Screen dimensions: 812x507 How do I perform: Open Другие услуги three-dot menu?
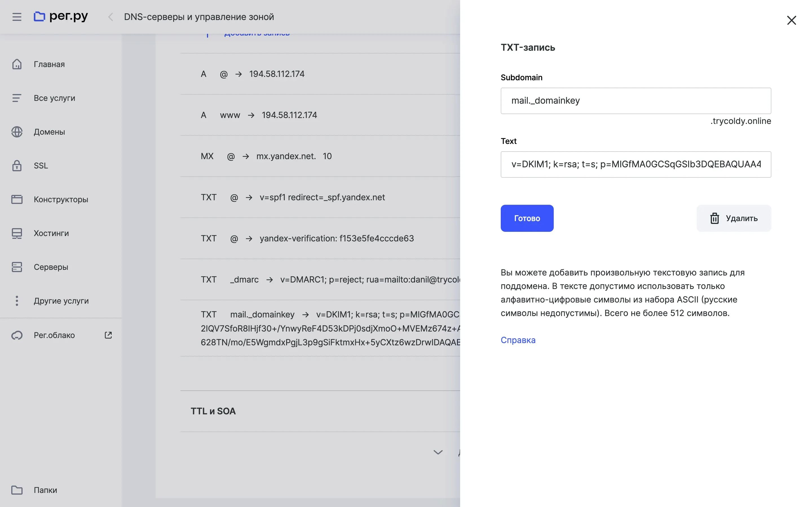click(17, 301)
